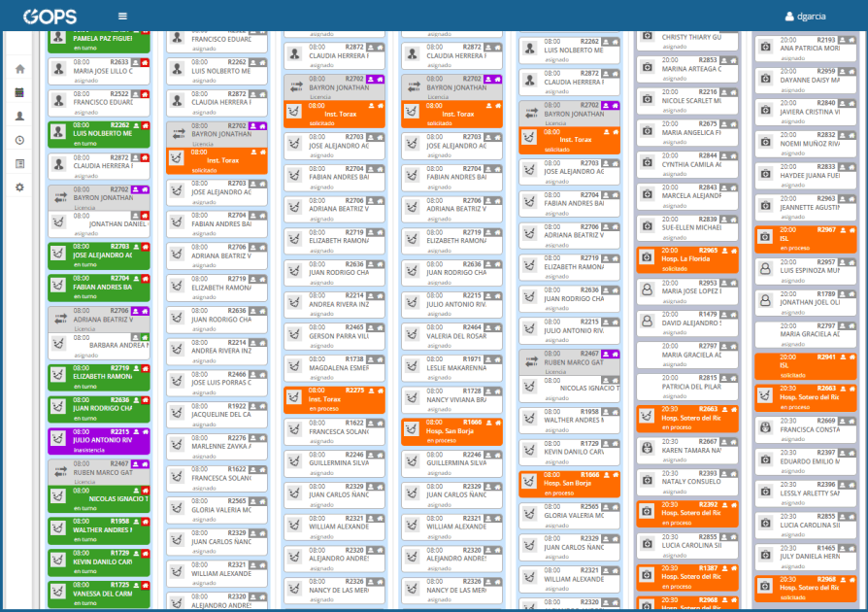Click person outline icon on LUIS ESPINOZA card

(x=765, y=269)
